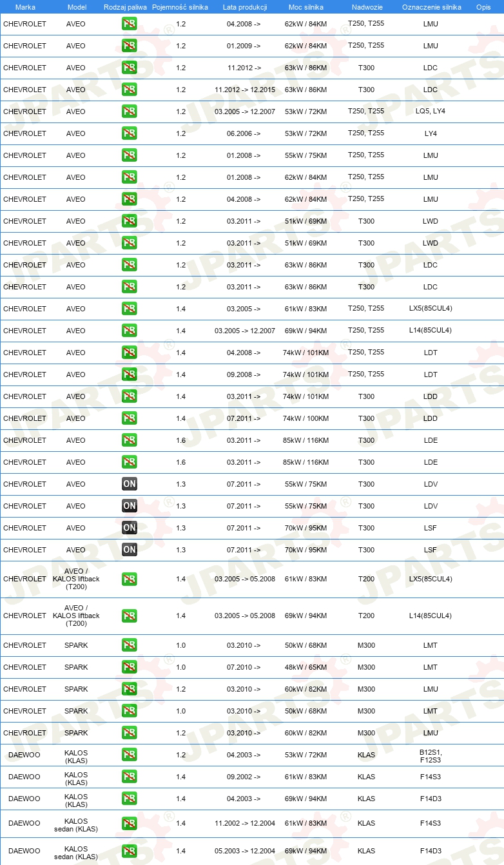Select the petrol icon in the LQ5, LY4 row
This screenshot has width=504, height=865.
click(129, 112)
